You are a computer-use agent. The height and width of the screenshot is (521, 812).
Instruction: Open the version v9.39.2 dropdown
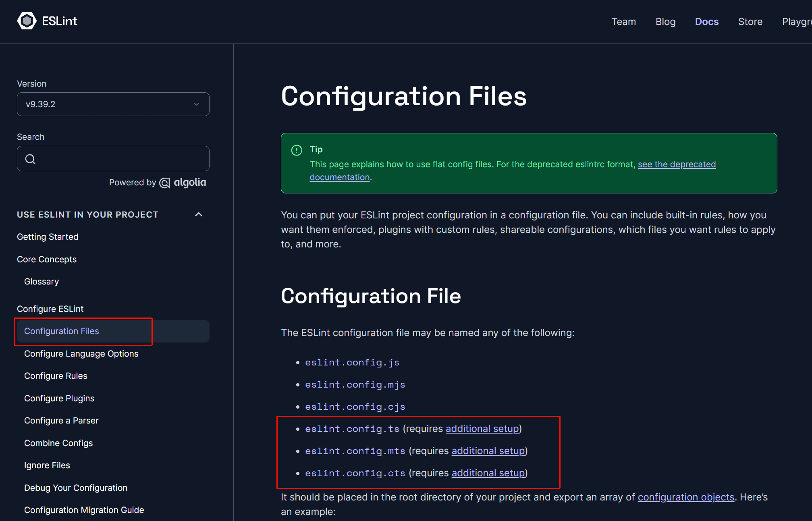pyautogui.click(x=113, y=104)
